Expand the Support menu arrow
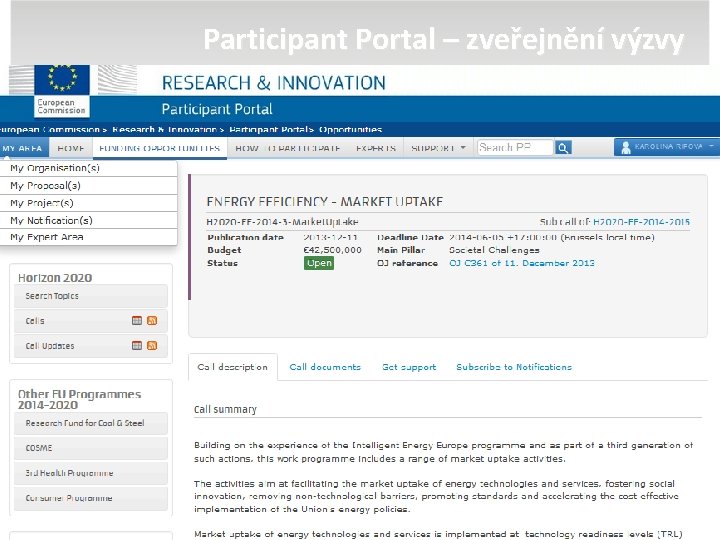Image resolution: width=720 pixels, height=540 pixels. click(x=463, y=147)
